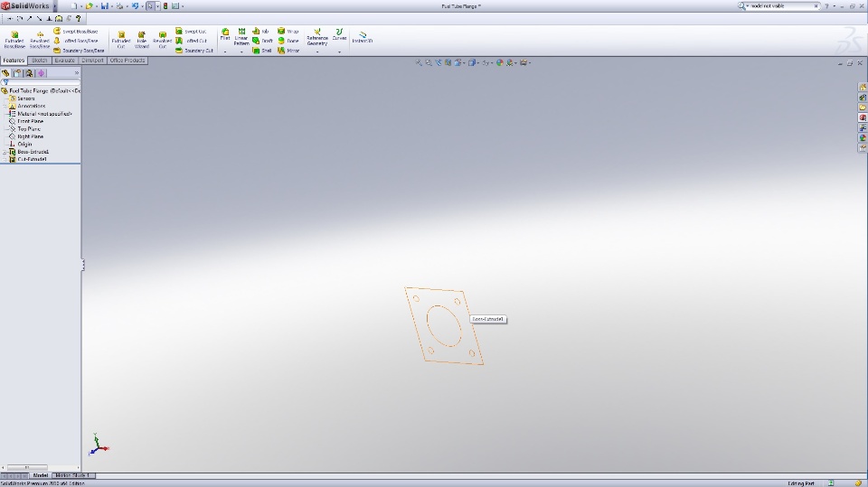The image size is (868, 487).
Task: Open PropertyManager panel tab
Action: click(17, 73)
